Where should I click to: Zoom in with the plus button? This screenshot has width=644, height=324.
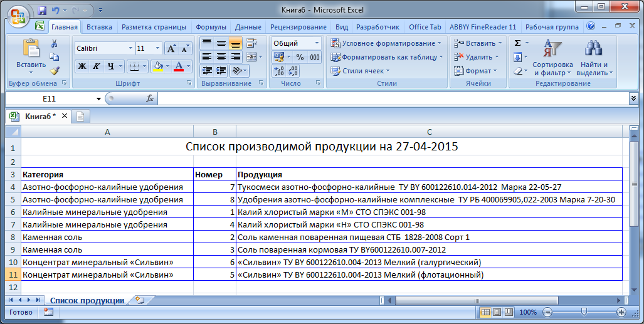pos(621,312)
